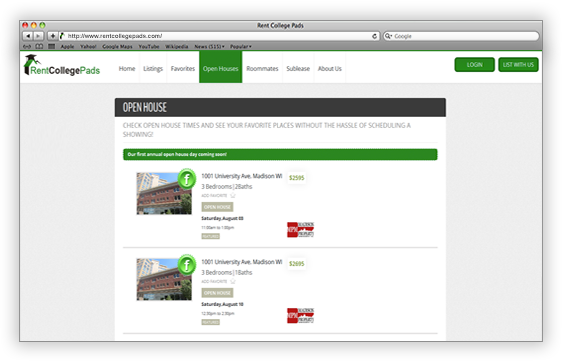Open the Google search magnifier dropdown
Image resolution: width=562 pixels, height=364 pixels.
[388, 36]
